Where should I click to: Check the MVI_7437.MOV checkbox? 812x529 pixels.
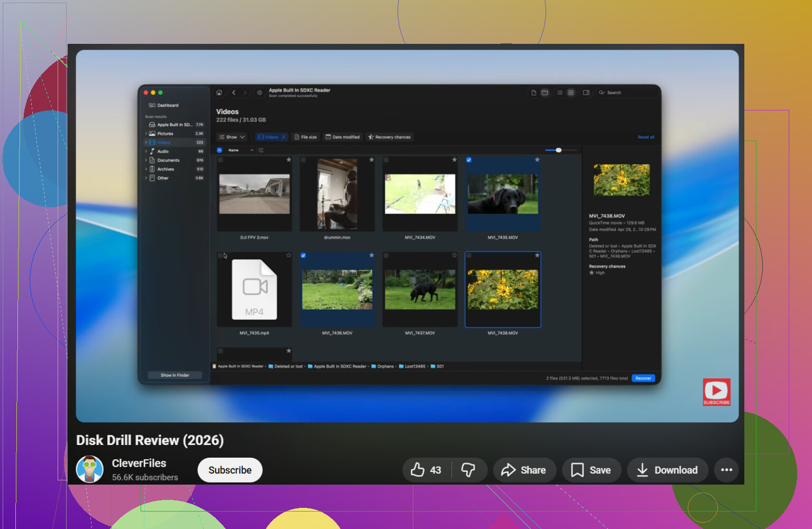pyautogui.click(x=386, y=255)
